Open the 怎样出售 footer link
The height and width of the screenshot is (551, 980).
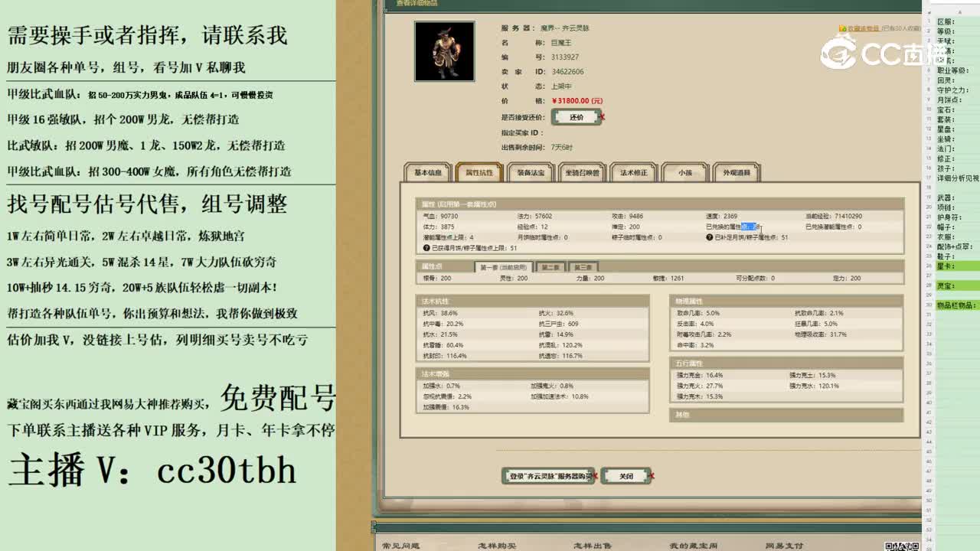pyautogui.click(x=593, y=546)
